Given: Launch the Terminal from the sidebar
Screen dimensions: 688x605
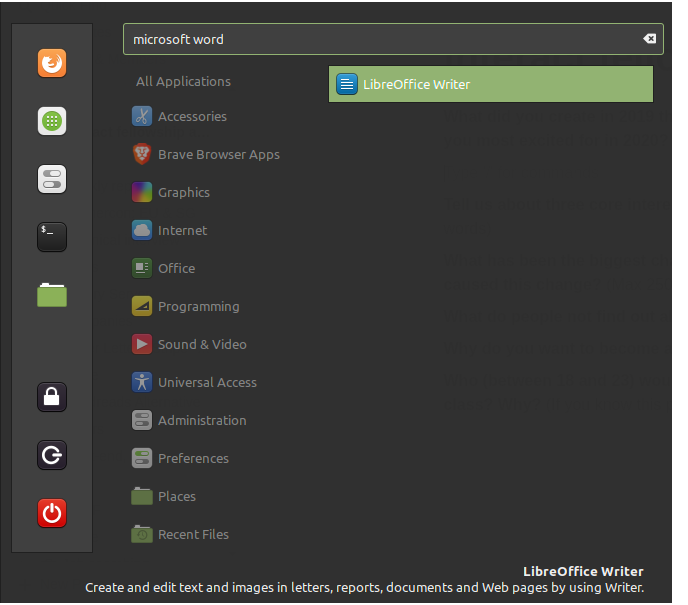Looking at the screenshot, I should [x=52, y=237].
